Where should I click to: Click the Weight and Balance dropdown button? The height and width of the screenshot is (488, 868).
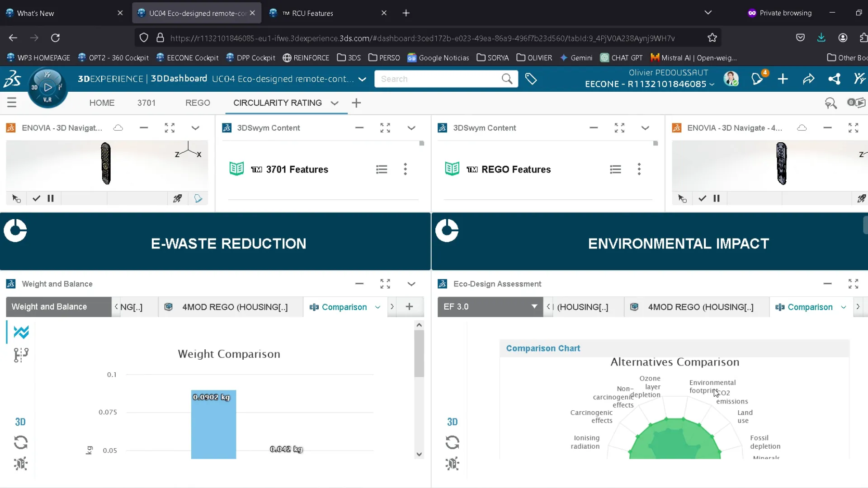pyautogui.click(x=58, y=307)
